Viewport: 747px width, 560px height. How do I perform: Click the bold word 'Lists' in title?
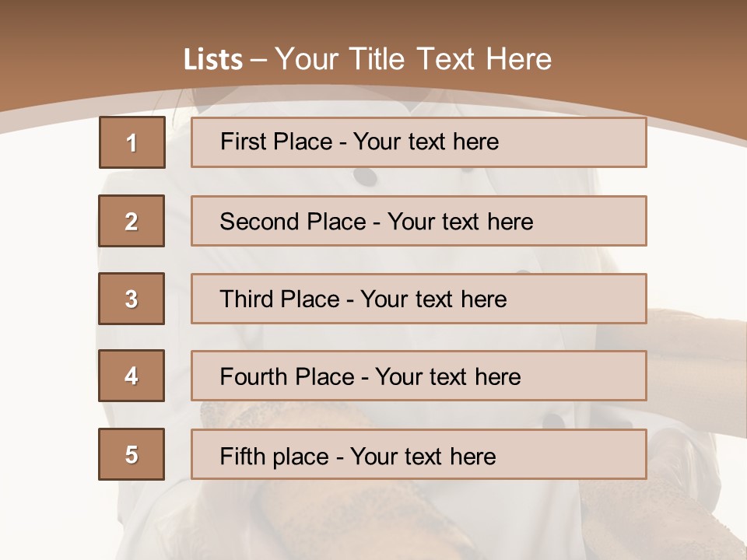[213, 60]
